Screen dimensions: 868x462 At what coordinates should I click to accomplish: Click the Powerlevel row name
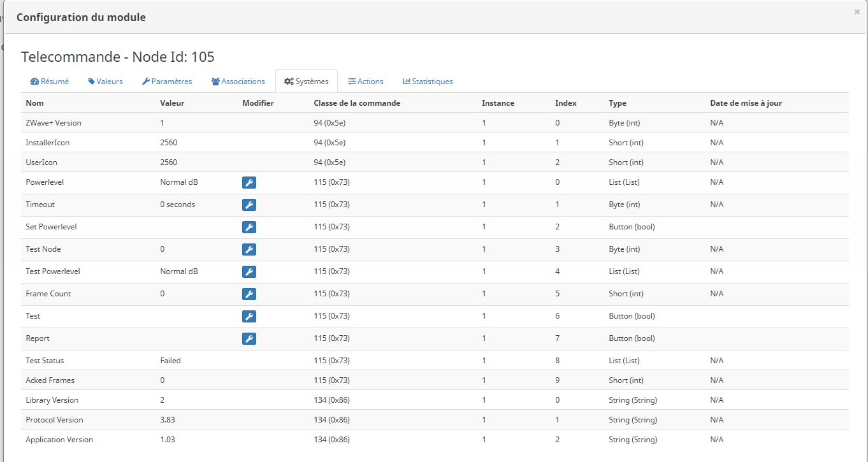click(45, 182)
